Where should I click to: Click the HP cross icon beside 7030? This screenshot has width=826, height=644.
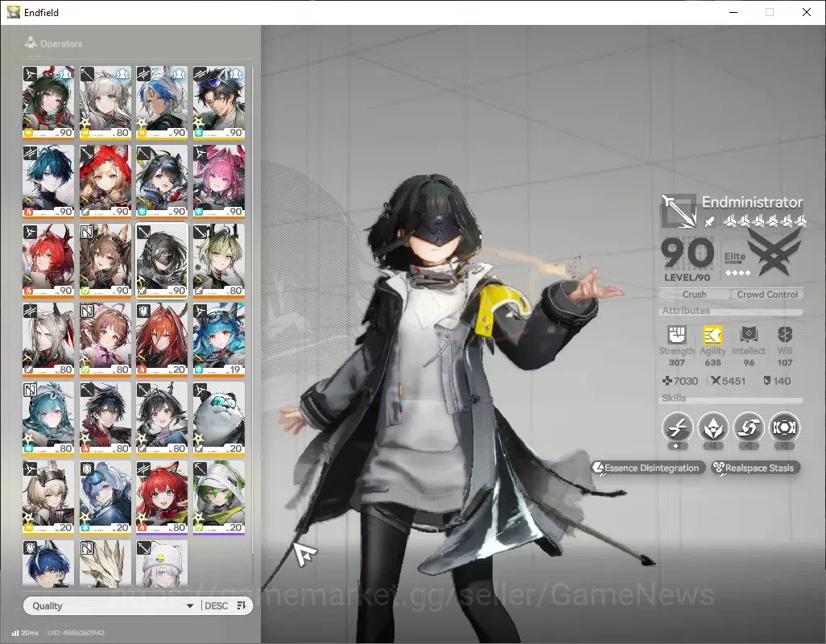[667, 381]
